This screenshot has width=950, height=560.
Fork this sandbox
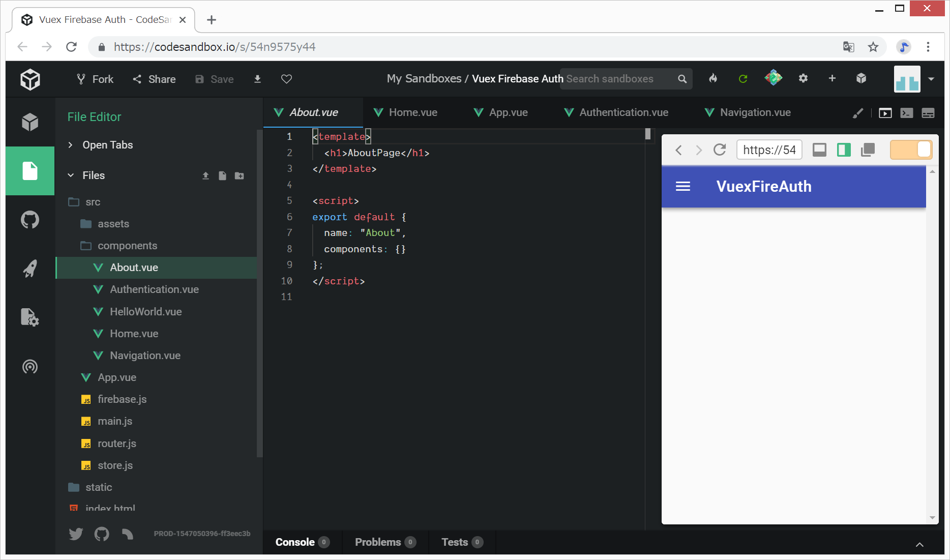click(95, 79)
